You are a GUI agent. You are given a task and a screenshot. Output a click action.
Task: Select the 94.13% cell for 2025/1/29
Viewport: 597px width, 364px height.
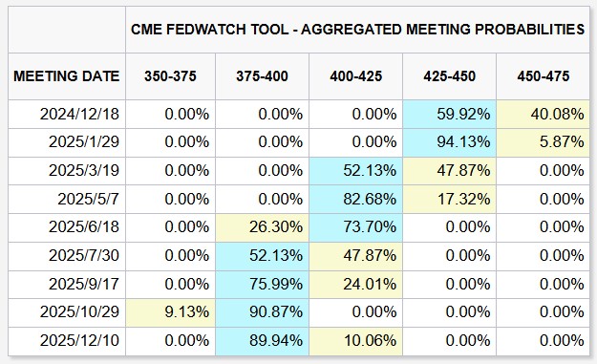point(449,142)
